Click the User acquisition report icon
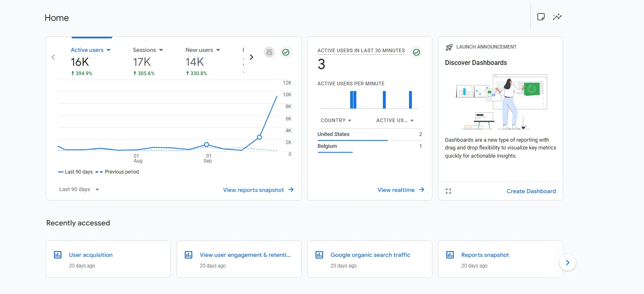644x294 pixels. (x=58, y=255)
